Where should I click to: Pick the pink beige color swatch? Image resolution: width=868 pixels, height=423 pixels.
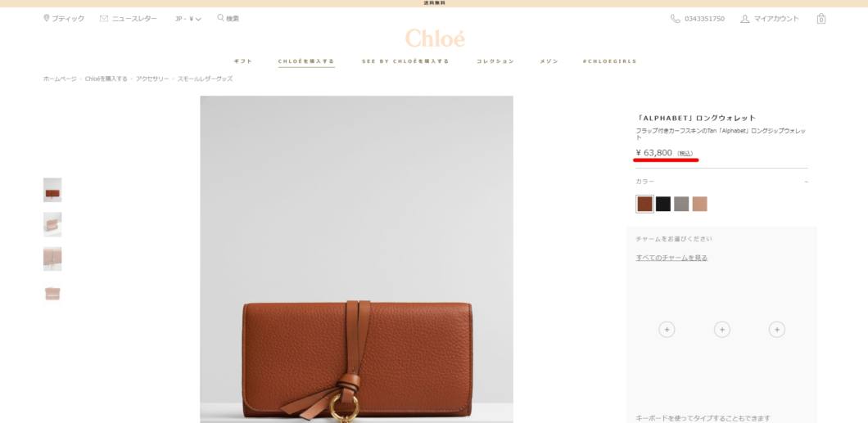pos(699,204)
